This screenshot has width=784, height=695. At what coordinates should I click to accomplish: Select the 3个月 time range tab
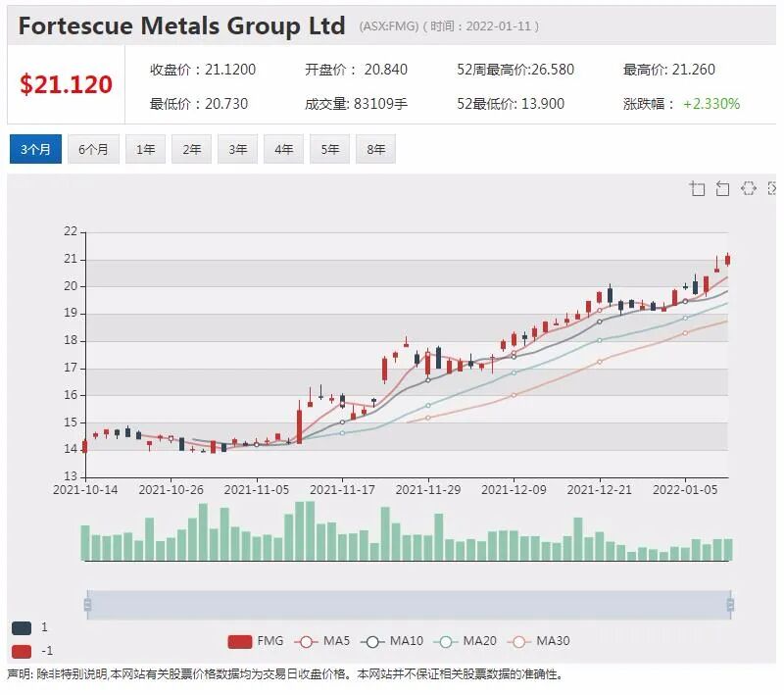click(x=35, y=149)
